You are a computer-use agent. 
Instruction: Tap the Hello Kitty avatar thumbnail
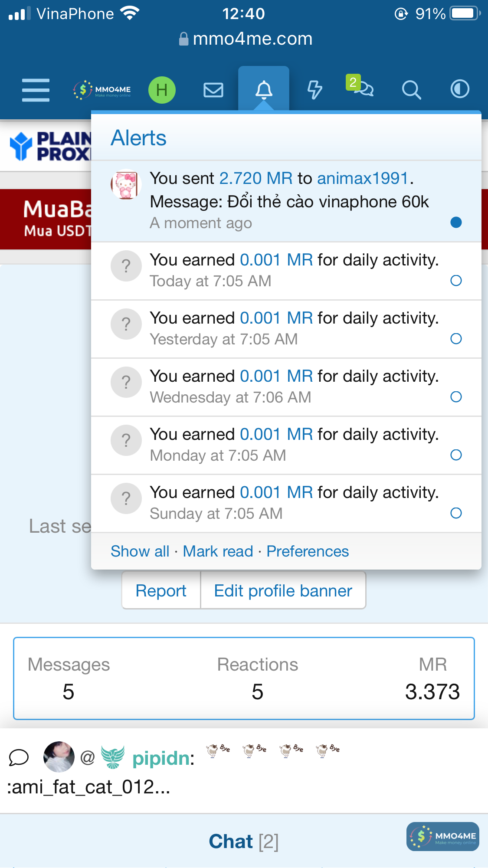tap(126, 184)
